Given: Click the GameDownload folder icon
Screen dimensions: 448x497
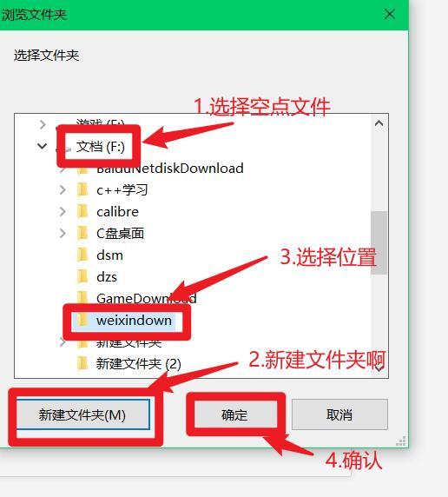Looking at the screenshot, I should tap(83, 298).
